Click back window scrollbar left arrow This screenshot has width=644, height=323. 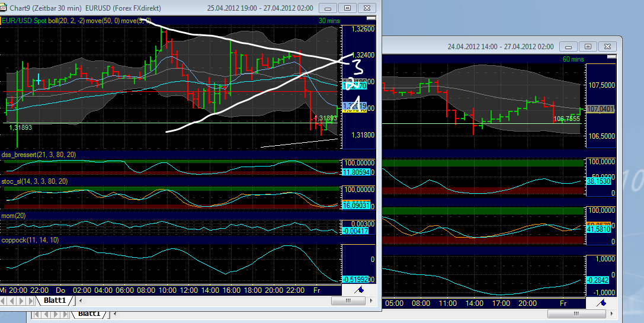click(x=116, y=314)
